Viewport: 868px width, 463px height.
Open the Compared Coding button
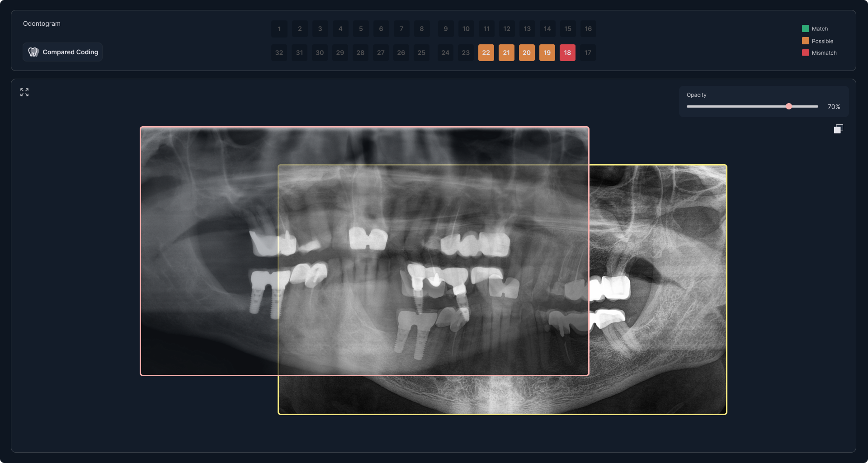click(x=62, y=52)
